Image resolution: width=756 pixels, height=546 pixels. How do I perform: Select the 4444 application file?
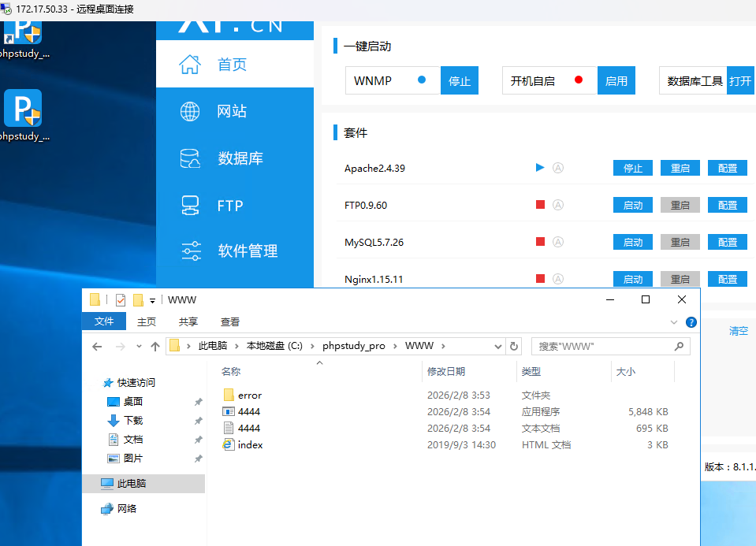(241, 411)
